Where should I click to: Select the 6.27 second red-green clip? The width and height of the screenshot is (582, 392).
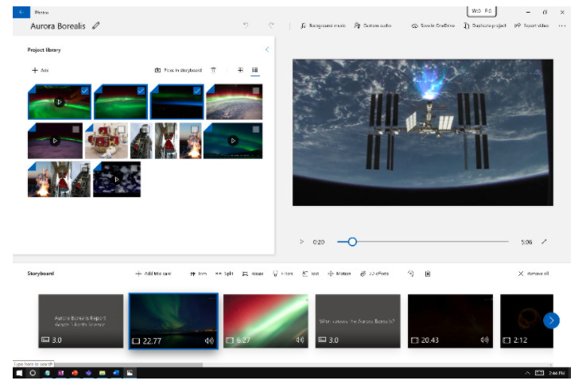click(x=266, y=321)
